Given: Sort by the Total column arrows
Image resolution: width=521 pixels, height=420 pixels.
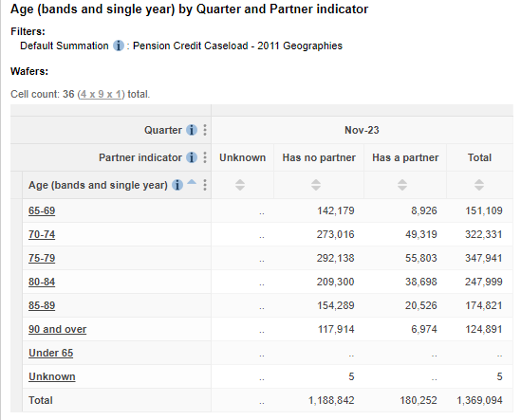Looking at the screenshot, I should tap(479, 185).
